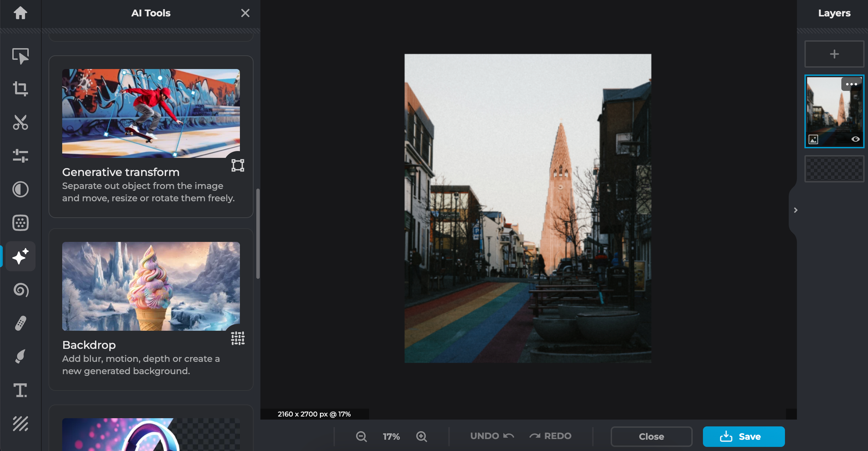Select the Crop tool
868x451 pixels.
[21, 89]
